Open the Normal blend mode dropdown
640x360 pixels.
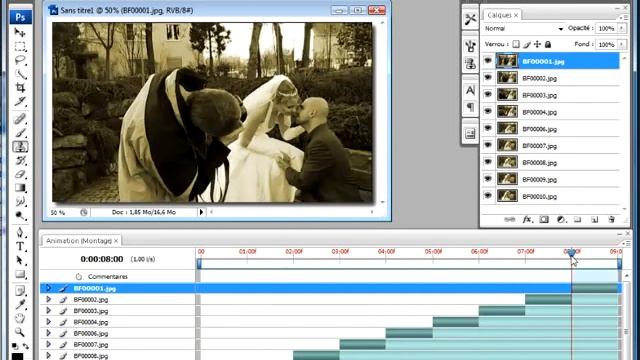point(524,29)
